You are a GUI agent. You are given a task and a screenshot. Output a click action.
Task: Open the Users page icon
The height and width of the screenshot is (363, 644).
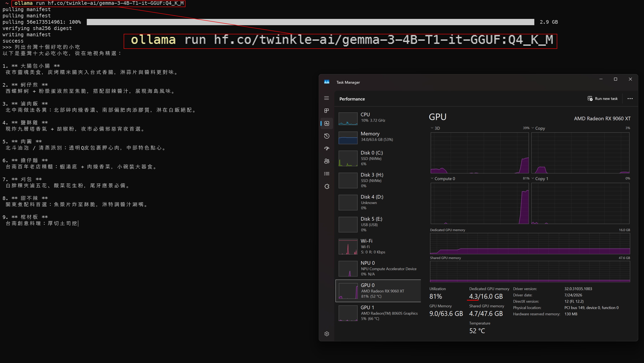pos(327,161)
